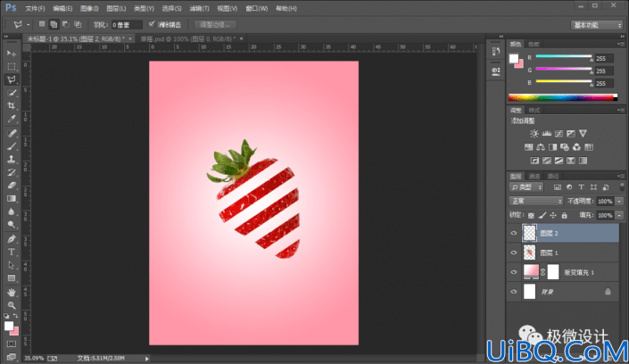Add a Levels adjustment
Screen dimensions: 629x364
tap(546, 134)
